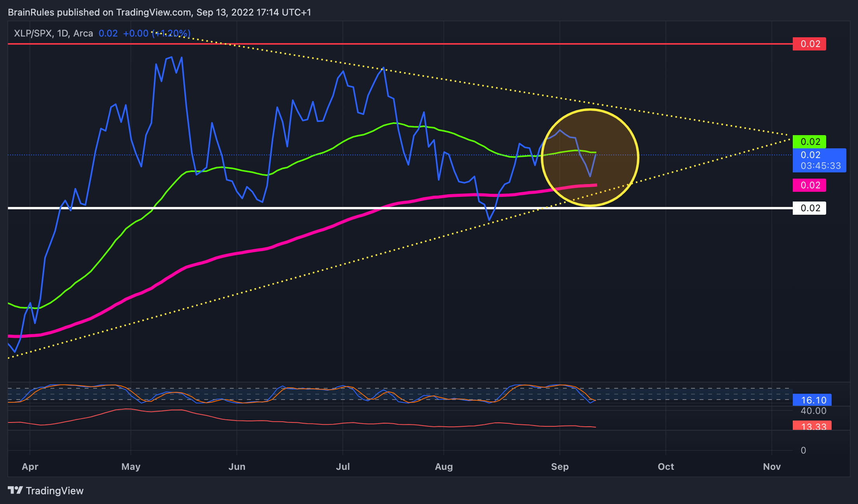The image size is (858, 504).
Task: Click the pink 0.02 moving average label
Action: 809,185
